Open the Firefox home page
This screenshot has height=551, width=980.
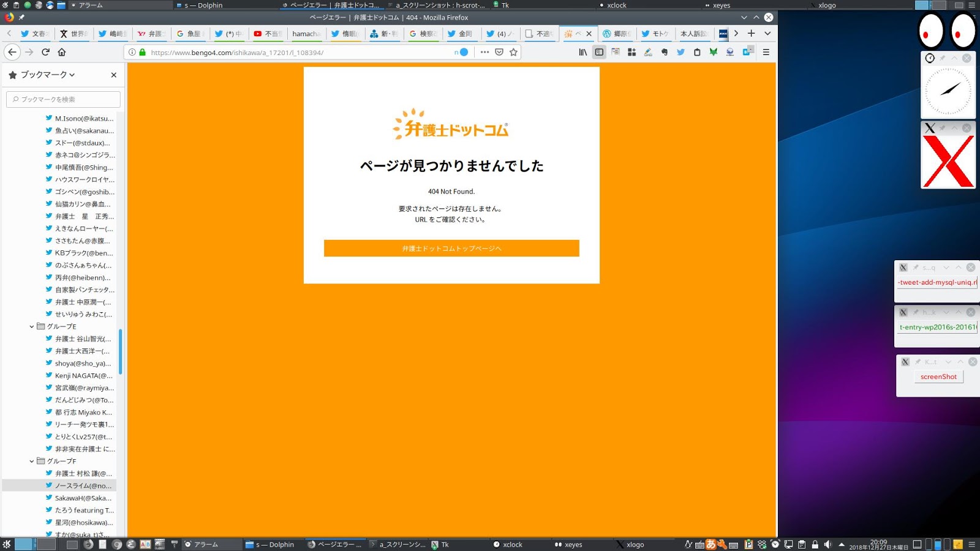[62, 52]
